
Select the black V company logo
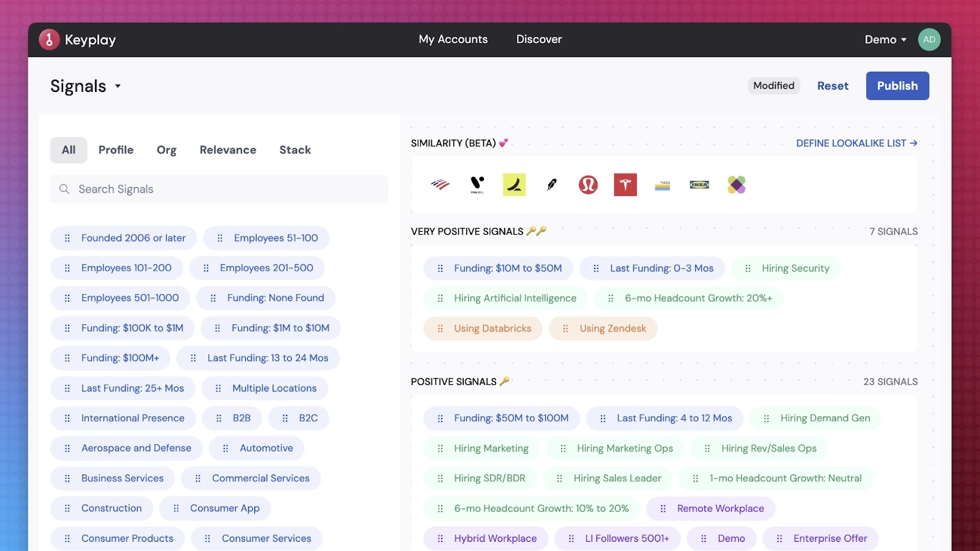(477, 184)
